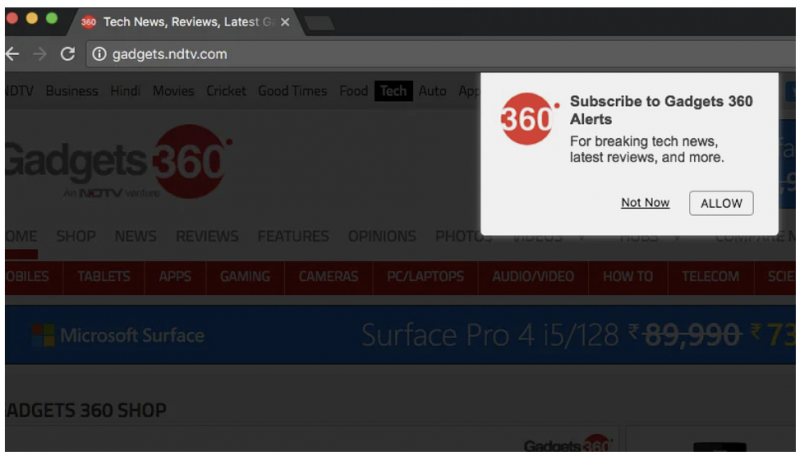Click the Surface Pro 4 i5/128 price text
Screen dimensions: 800x456
pos(490,335)
